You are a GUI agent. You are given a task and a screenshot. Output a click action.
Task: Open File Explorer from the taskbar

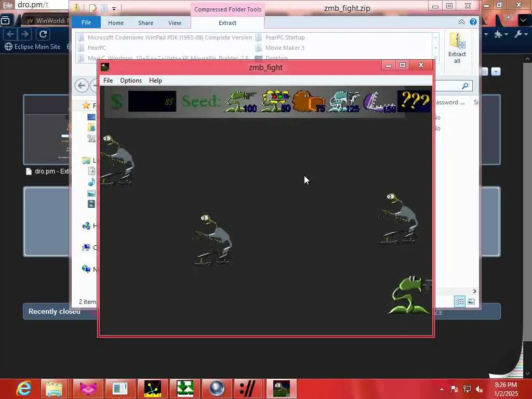pos(54,389)
